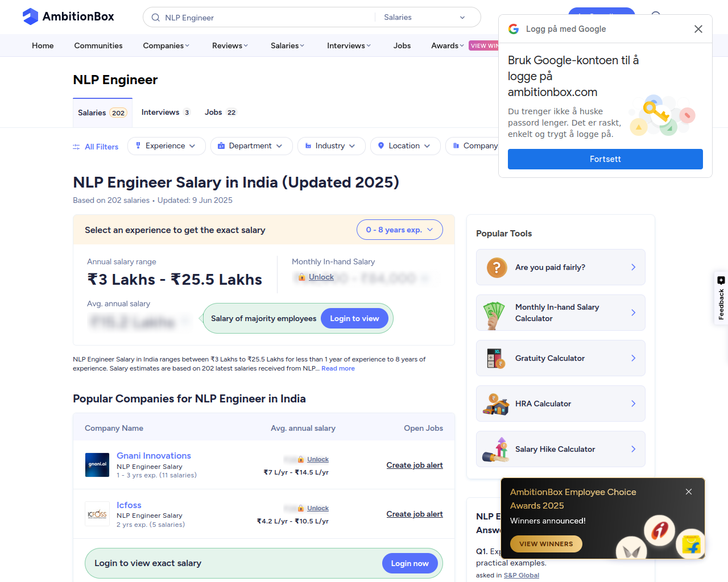This screenshot has height=582, width=728.
Task: Click the AmbitionBox logo
Action: coord(68,16)
